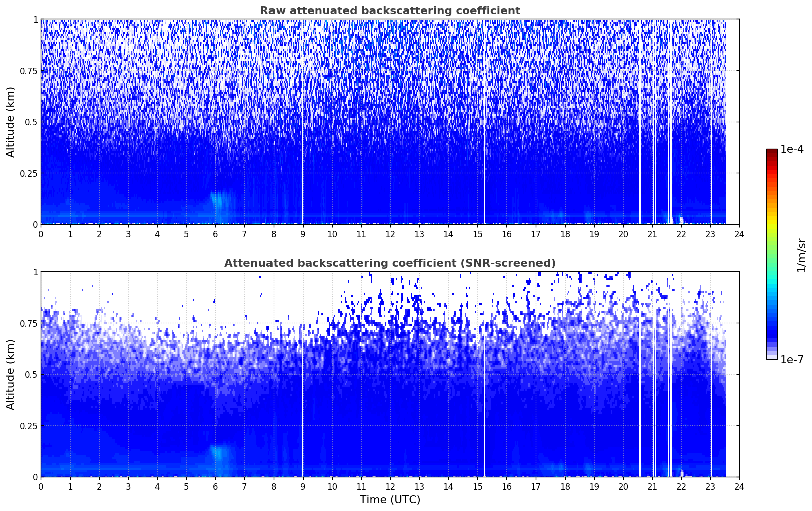Click the 0.5 altitude tick on the SNR-screened plot
The width and height of the screenshot is (812, 511).
tap(31, 374)
